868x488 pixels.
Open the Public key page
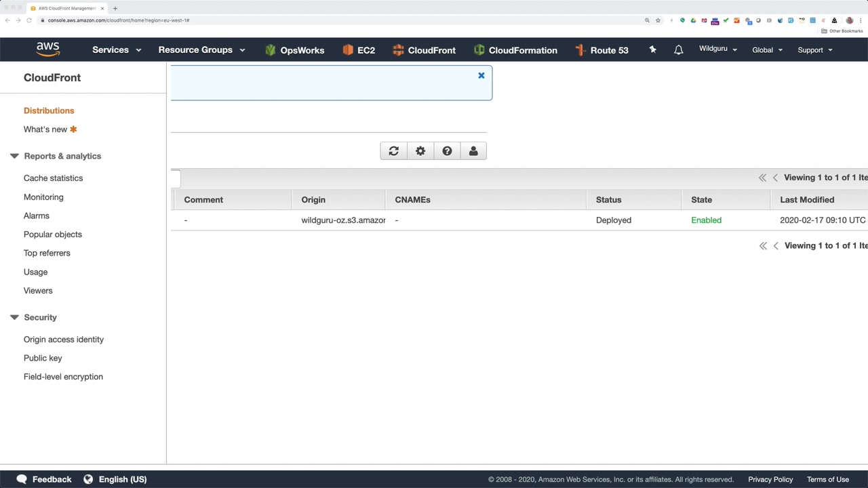coord(43,358)
